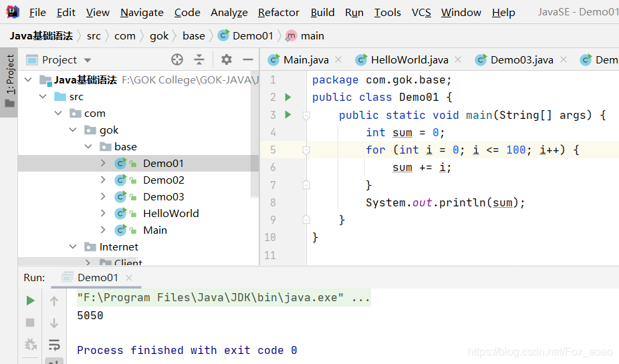Collapse the Java基础语法 project root
619x364 pixels.
click(x=28, y=79)
